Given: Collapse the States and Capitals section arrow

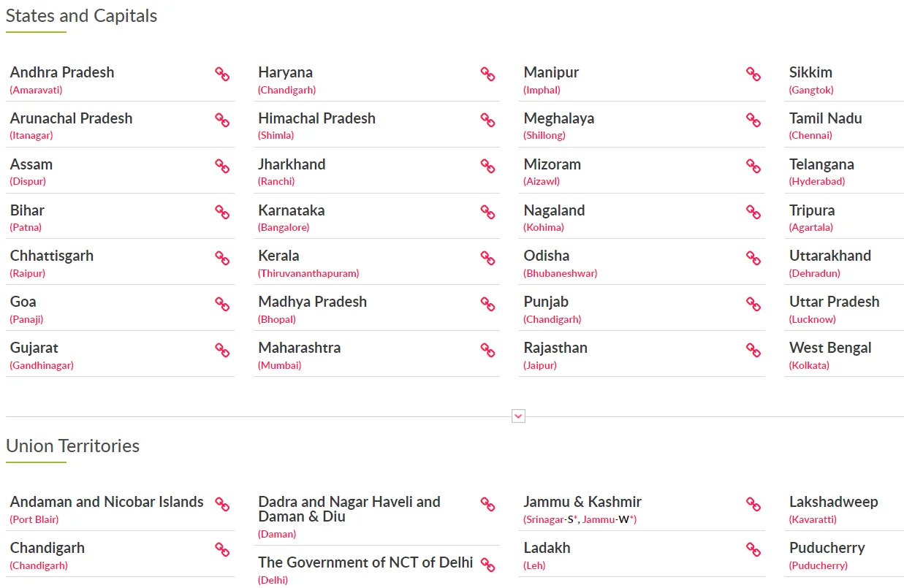Looking at the screenshot, I should 518,416.
